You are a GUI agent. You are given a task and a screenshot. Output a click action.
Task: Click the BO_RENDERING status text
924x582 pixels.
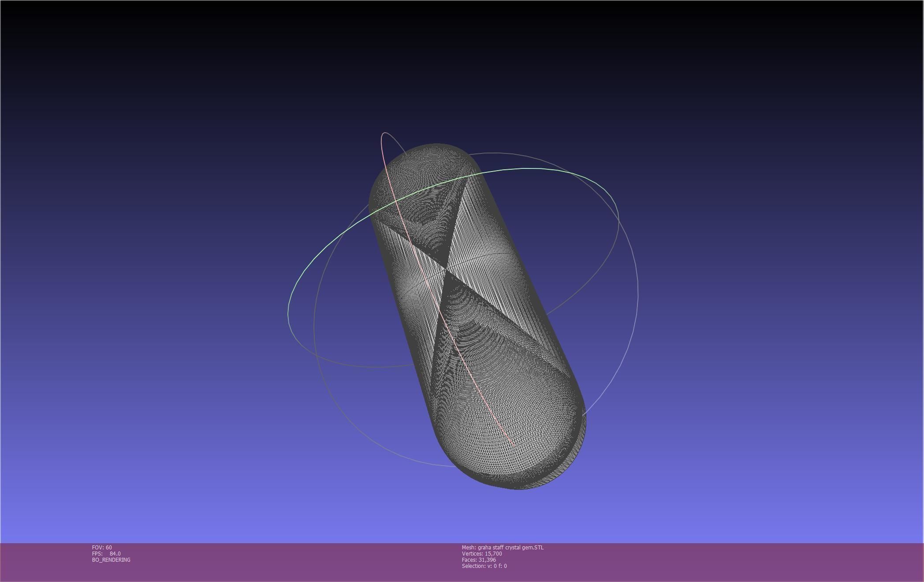(111, 560)
